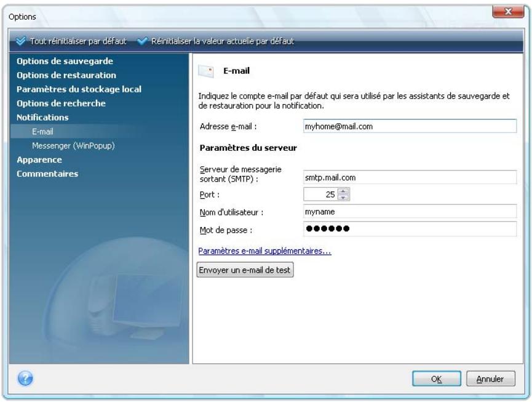The height and width of the screenshot is (402, 532).
Task: Click the Nom d'utilisateur label
Action: 231,212
